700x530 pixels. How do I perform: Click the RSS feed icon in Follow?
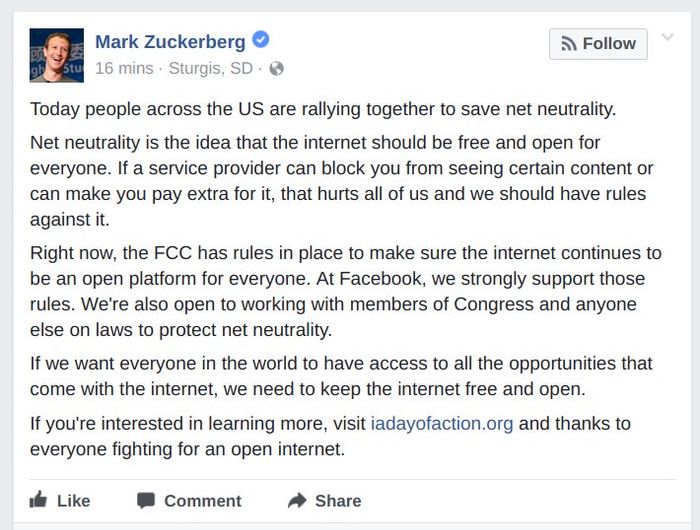[x=569, y=44]
